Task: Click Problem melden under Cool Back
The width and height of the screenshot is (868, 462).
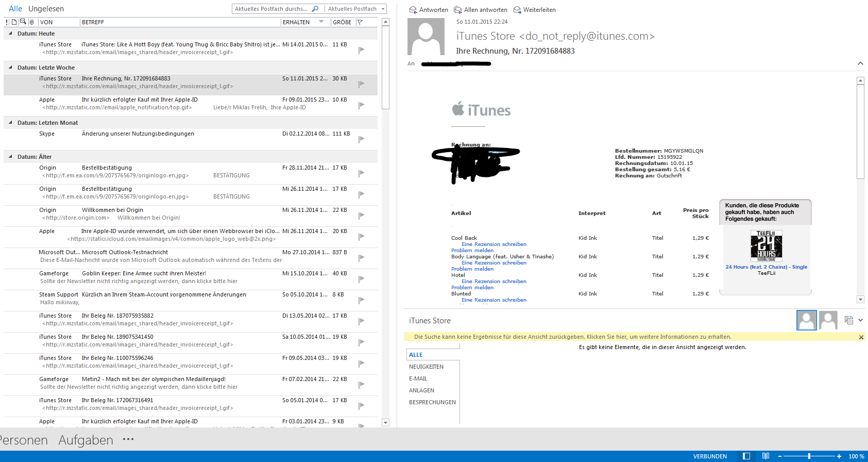Action: click(x=472, y=251)
